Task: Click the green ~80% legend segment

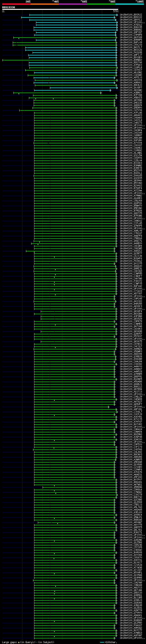Action: (x=101, y=4)
